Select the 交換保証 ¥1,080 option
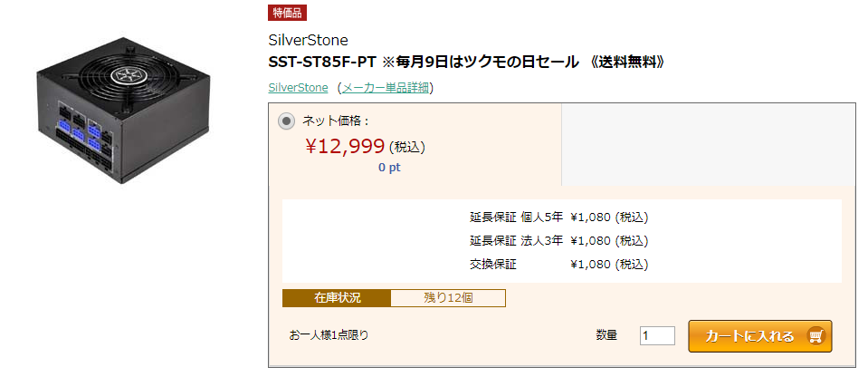This screenshot has height=377, width=868. click(x=558, y=265)
